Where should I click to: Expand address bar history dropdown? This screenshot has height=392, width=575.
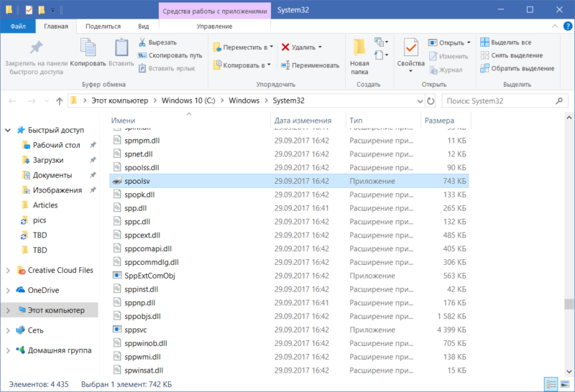click(x=420, y=101)
